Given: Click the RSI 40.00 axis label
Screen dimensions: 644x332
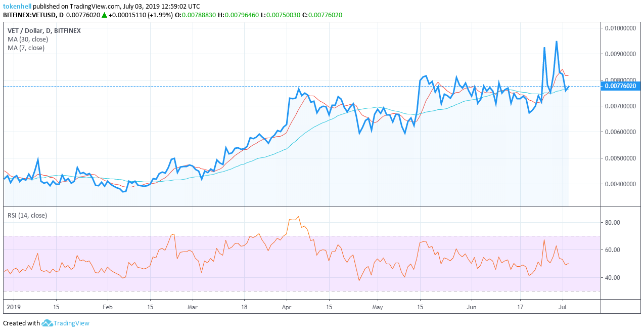Looking at the screenshot, I should (612, 278).
